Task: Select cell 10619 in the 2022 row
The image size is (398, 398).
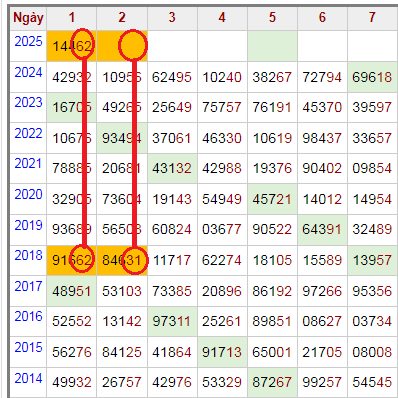Action: point(272,138)
